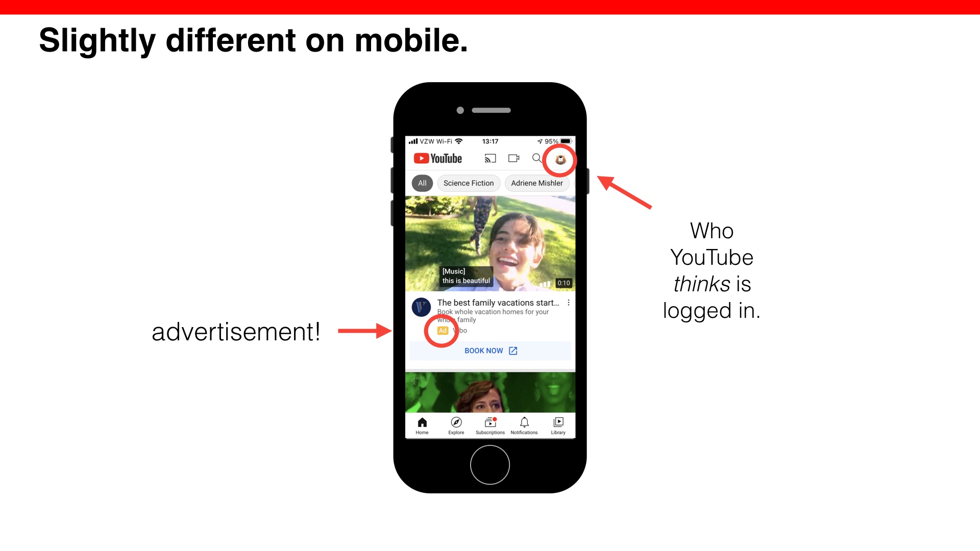Tap the account profile icon

pyautogui.click(x=560, y=158)
